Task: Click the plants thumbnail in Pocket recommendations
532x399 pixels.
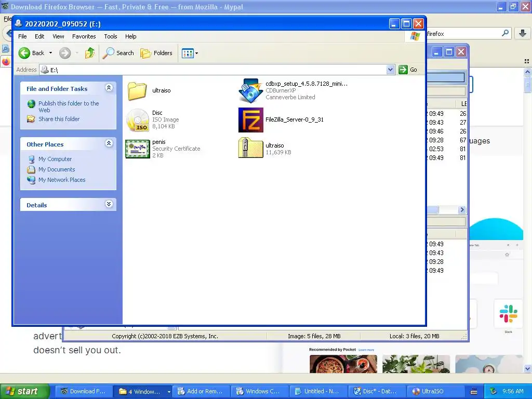Action: (x=416, y=364)
